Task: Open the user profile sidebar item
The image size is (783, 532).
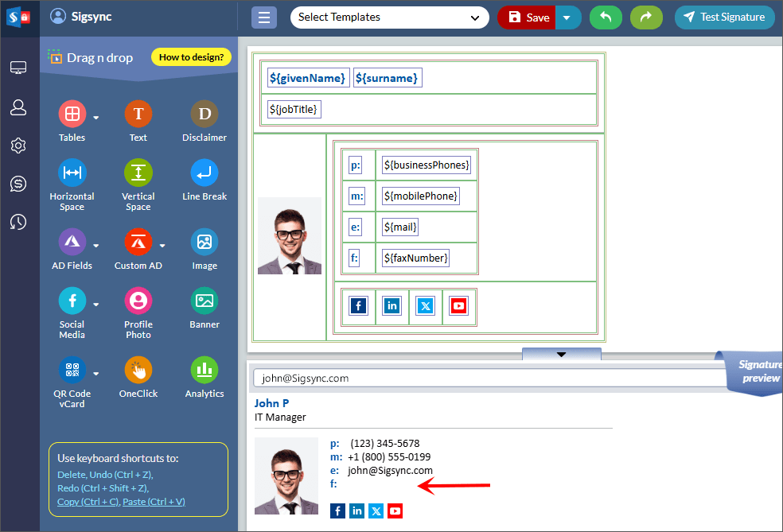Action: pyautogui.click(x=18, y=107)
